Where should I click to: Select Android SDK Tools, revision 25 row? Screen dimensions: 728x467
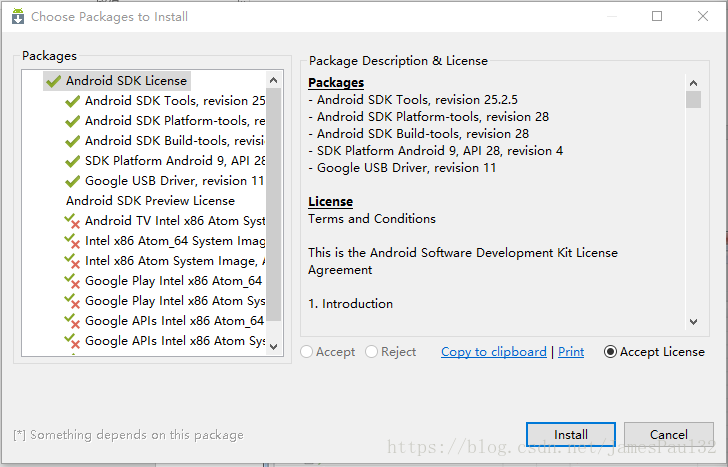[165, 101]
